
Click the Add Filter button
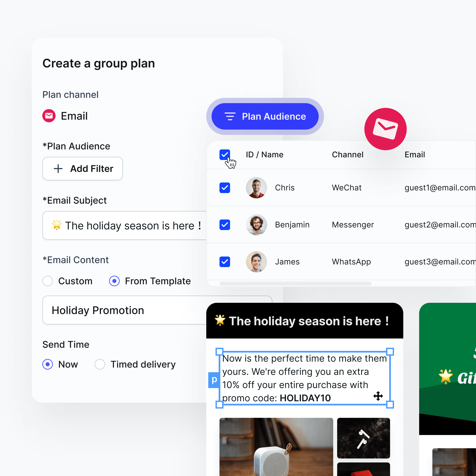tap(83, 169)
